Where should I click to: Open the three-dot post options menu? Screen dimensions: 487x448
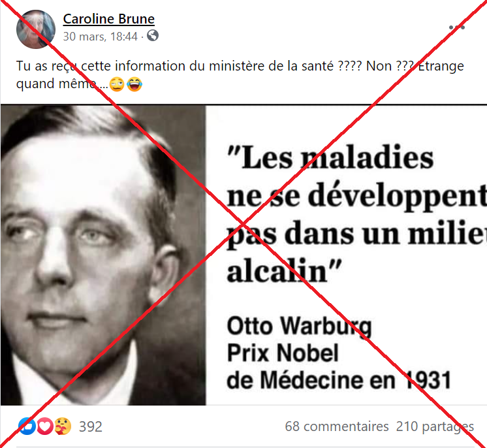pyautogui.click(x=457, y=27)
